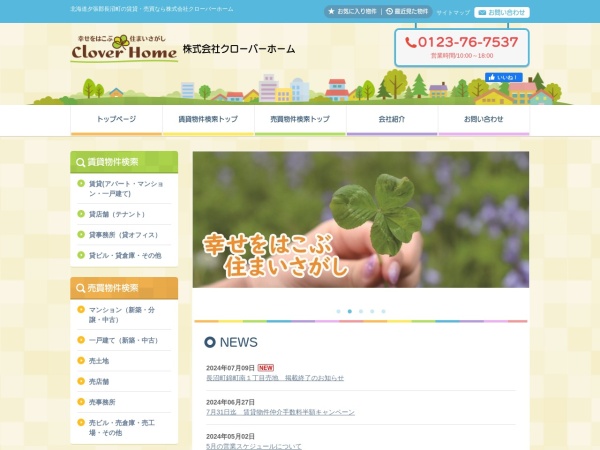Image resolution: width=600 pixels, height=450 pixels.
Task: Click the NEWS heading circle icon
Action: [210, 342]
